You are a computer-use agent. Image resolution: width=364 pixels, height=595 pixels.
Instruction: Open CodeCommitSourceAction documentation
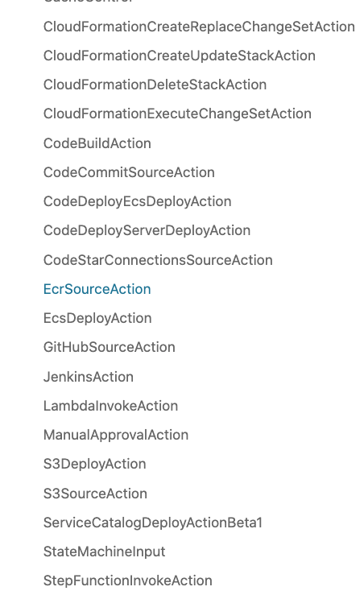129,172
